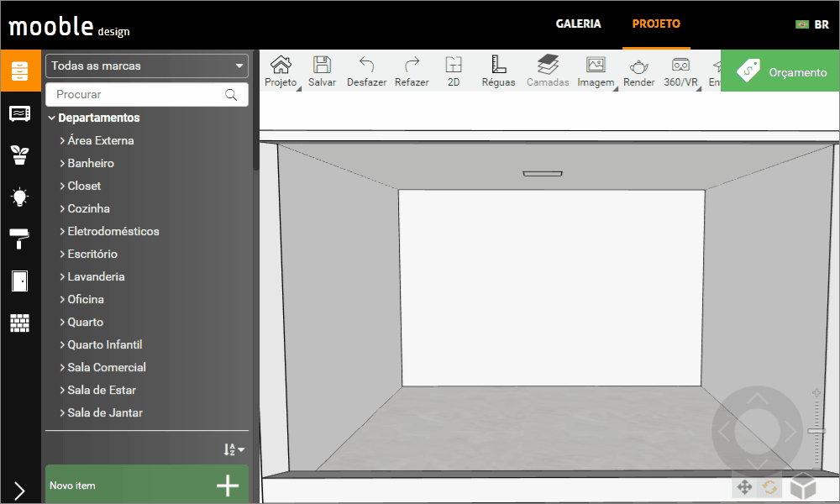The height and width of the screenshot is (504, 840).
Task: Click the camera pad left arrow
Action: [x=724, y=431]
